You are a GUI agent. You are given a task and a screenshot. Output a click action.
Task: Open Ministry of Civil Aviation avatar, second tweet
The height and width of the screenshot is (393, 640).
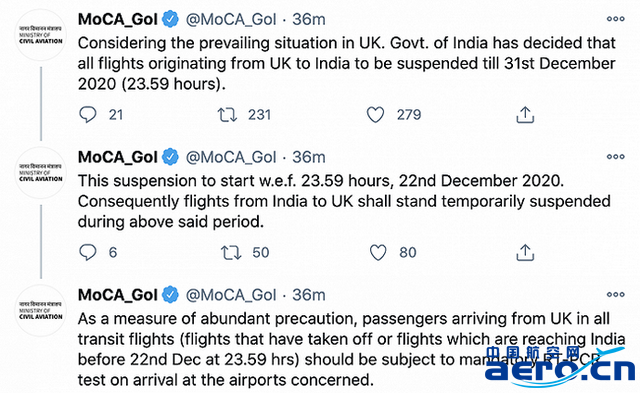coord(41,173)
